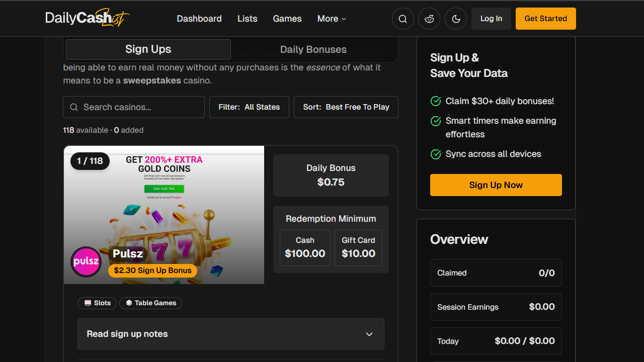The image size is (644, 362).
Task: Click the Table Games category tag
Action: 150,303
